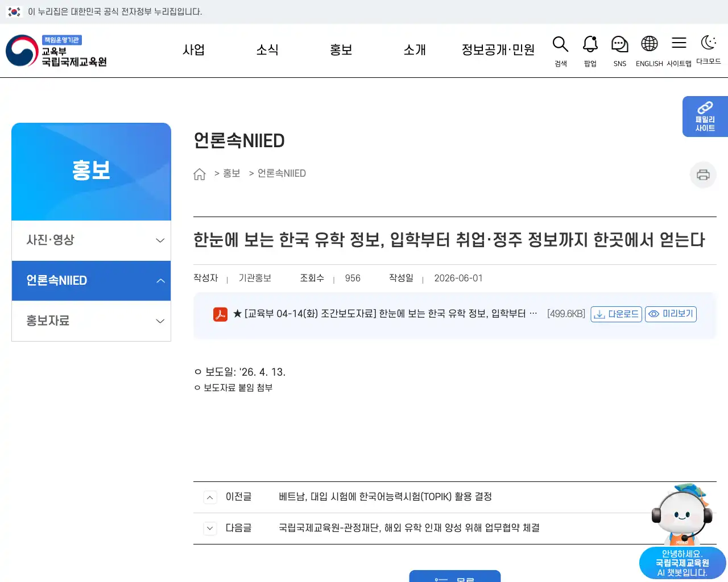Click the attached PDF file name
This screenshot has width=728, height=582.
click(x=385, y=314)
